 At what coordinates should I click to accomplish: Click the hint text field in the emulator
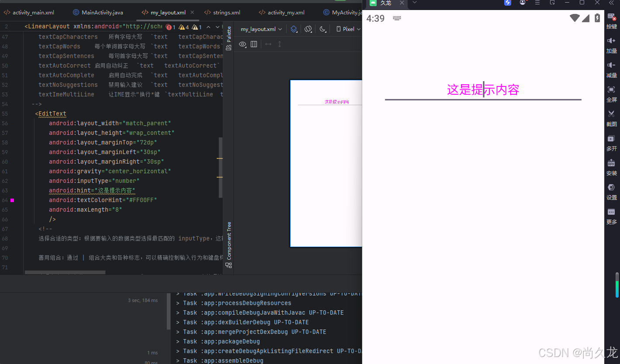coord(483,90)
